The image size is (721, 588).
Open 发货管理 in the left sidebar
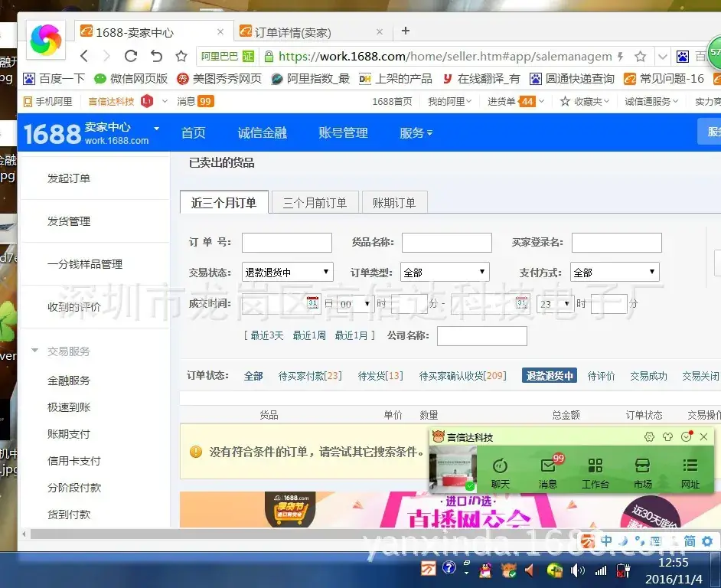point(69,221)
